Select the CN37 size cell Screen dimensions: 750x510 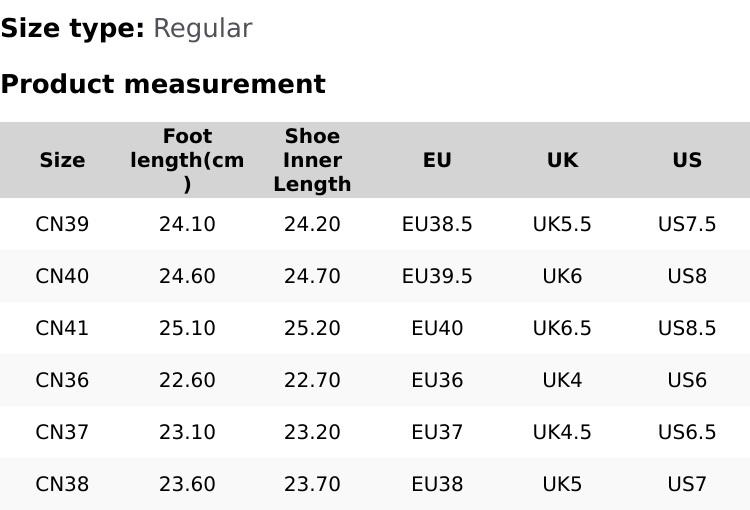62,432
